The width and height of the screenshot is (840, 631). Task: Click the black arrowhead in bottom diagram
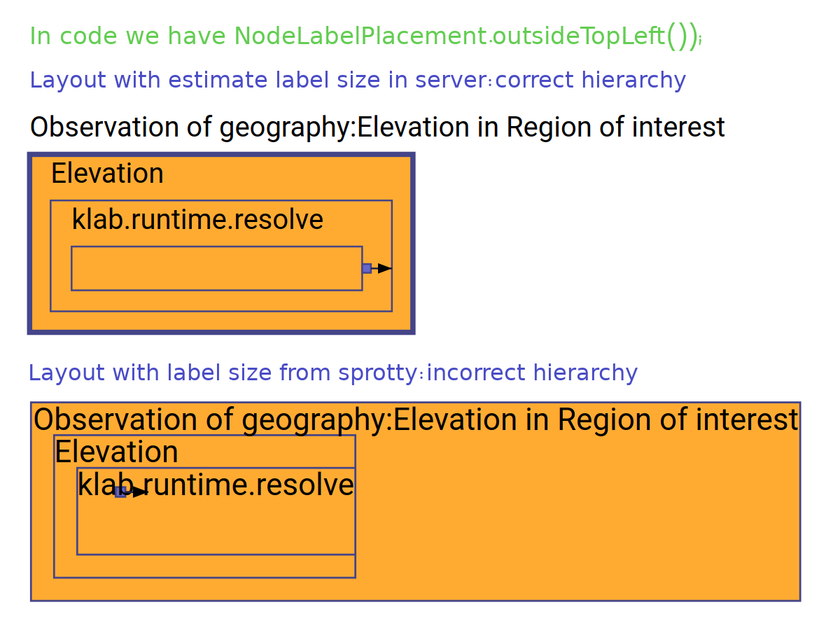pos(140,492)
